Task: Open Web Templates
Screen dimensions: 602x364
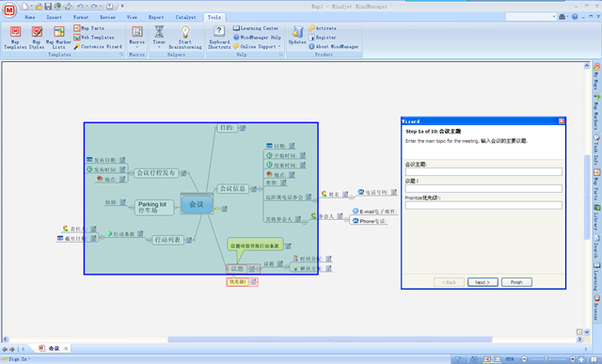Action: coord(94,38)
